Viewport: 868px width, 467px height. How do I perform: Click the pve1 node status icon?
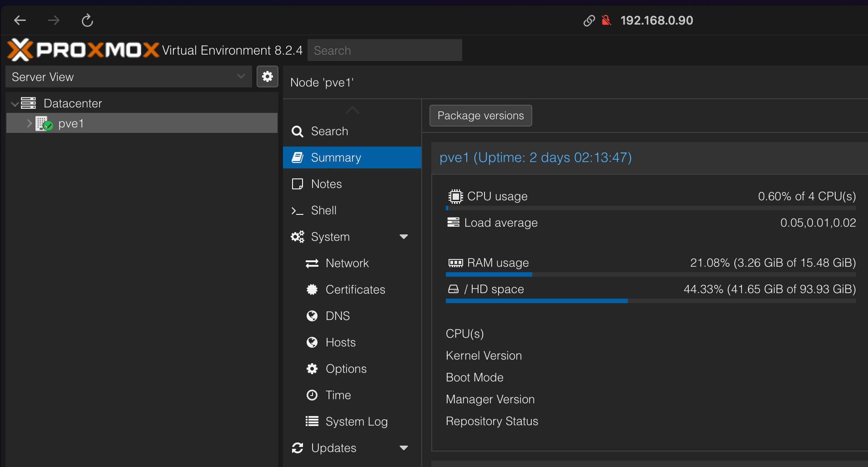(44, 123)
